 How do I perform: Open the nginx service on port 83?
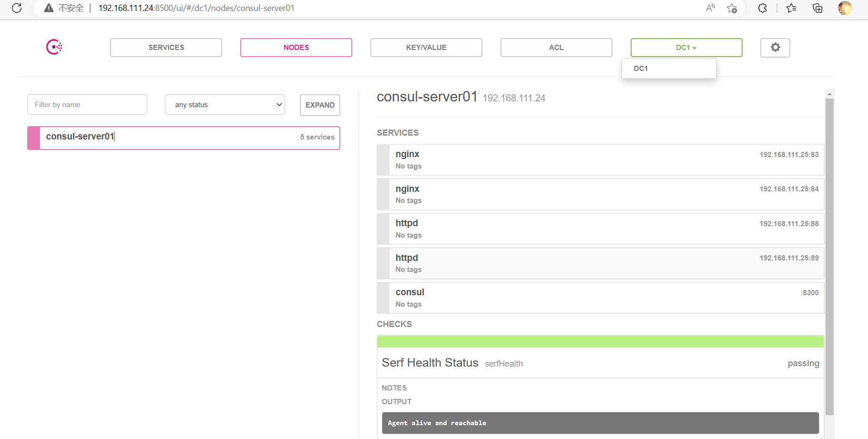click(600, 160)
